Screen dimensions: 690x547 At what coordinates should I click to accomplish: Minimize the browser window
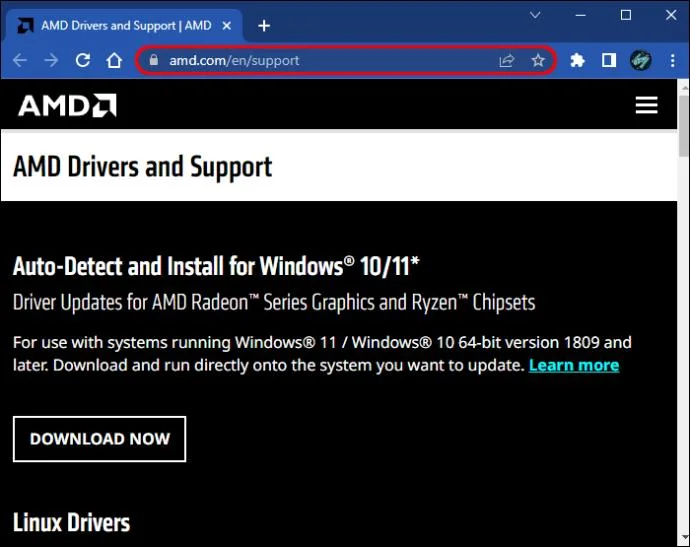tap(580, 15)
